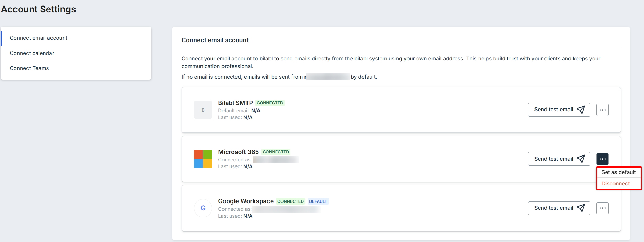
Task: Click the Account Settings page heading
Action: point(38,9)
